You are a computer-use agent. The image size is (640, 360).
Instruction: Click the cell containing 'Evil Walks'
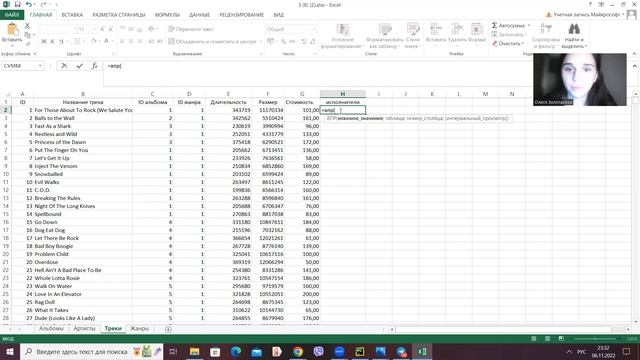point(83,182)
